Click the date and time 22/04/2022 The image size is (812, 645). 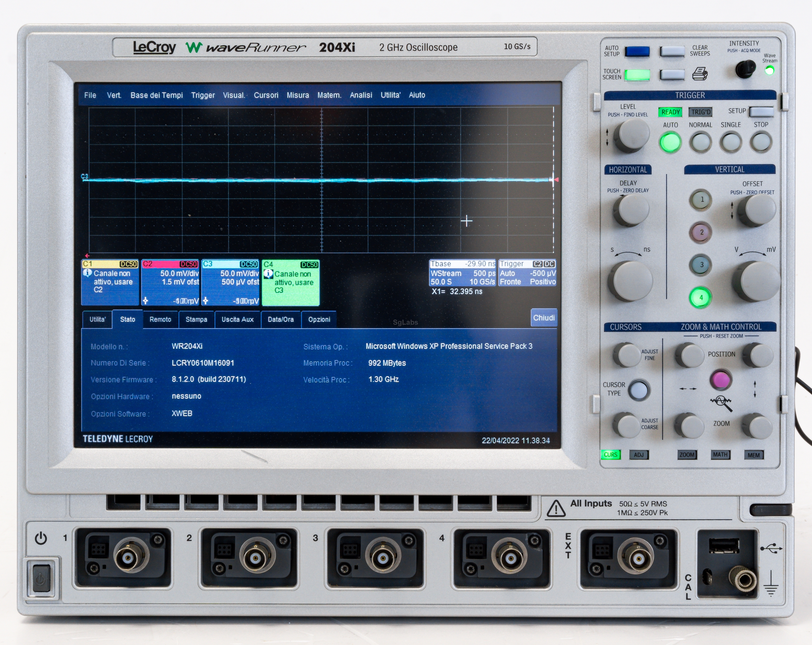click(x=516, y=440)
